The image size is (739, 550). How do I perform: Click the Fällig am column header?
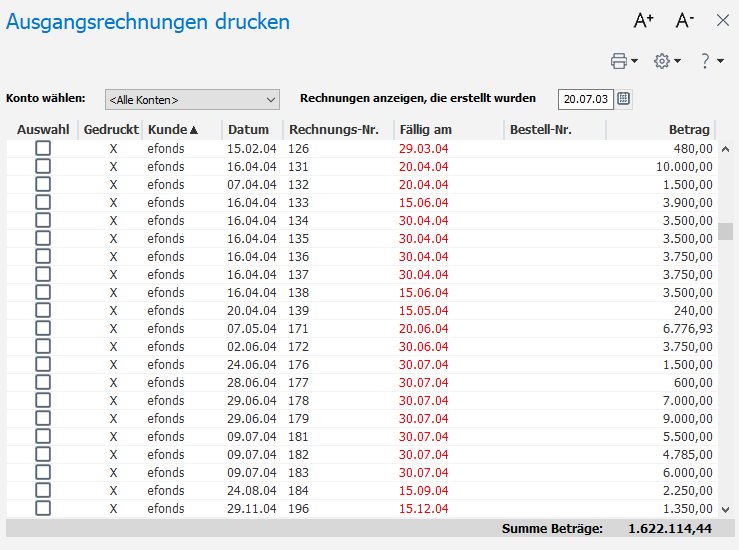[x=425, y=130]
